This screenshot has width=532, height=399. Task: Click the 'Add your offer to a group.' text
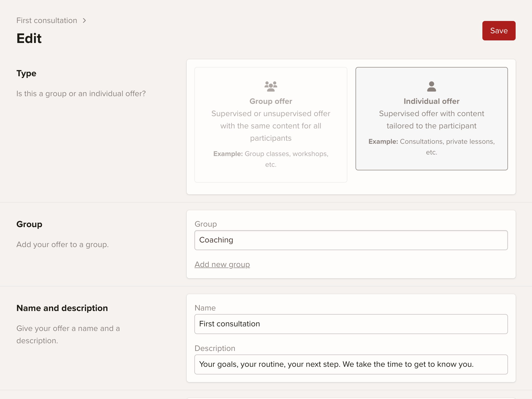63,245
